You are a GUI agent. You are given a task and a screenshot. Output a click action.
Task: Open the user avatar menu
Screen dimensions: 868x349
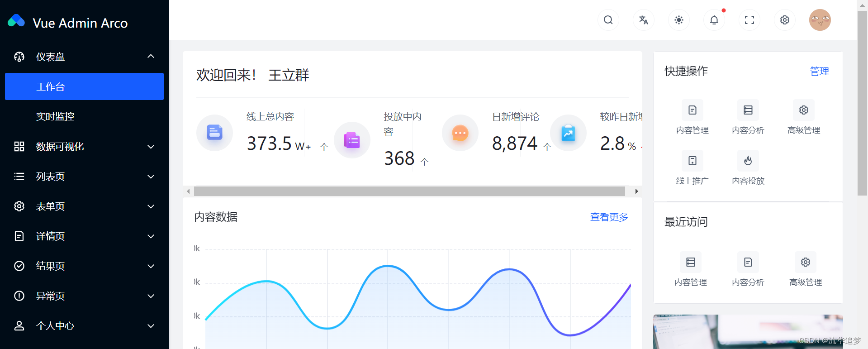[x=820, y=20]
